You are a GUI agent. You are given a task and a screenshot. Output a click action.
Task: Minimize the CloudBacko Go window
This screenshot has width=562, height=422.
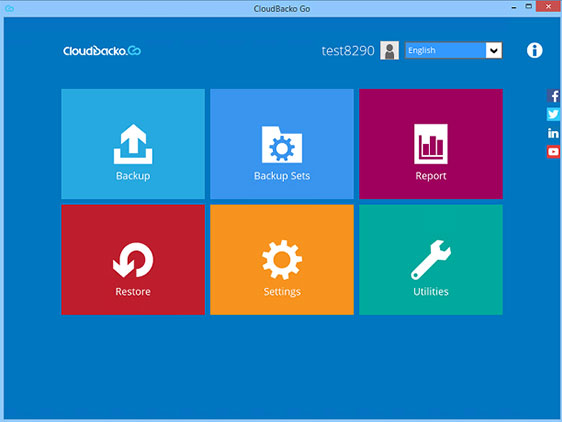tap(514, 7)
